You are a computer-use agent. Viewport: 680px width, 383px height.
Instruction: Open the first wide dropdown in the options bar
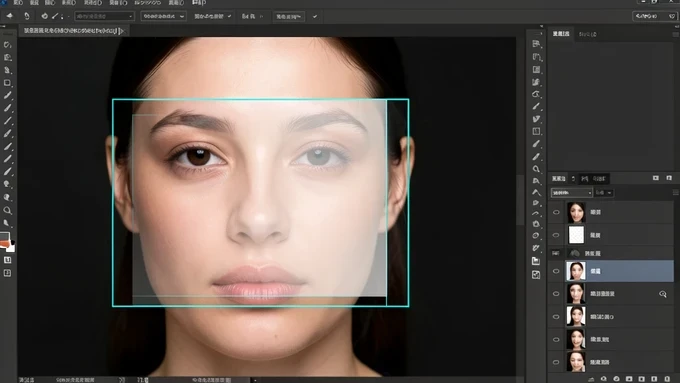[104, 16]
